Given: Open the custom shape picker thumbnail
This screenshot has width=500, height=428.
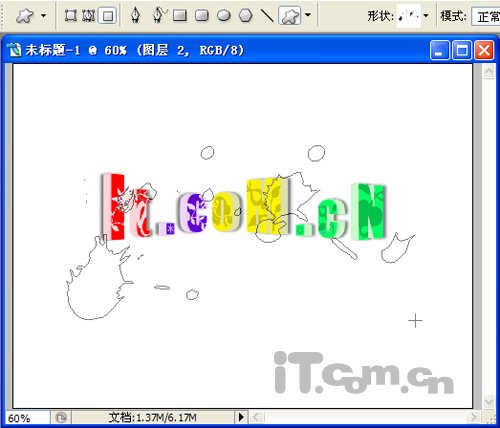Looking at the screenshot, I should coord(409,16).
